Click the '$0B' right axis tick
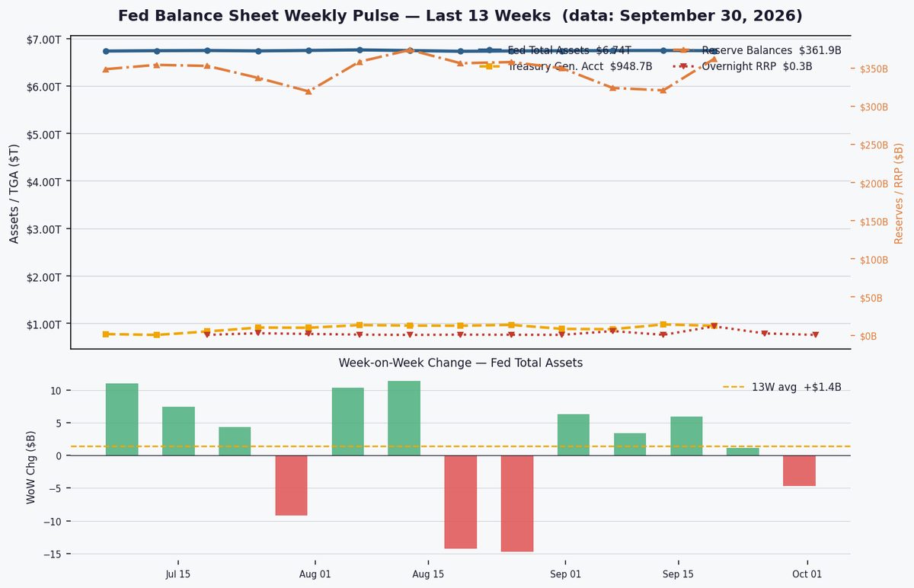This screenshot has width=914, height=588. [869, 336]
